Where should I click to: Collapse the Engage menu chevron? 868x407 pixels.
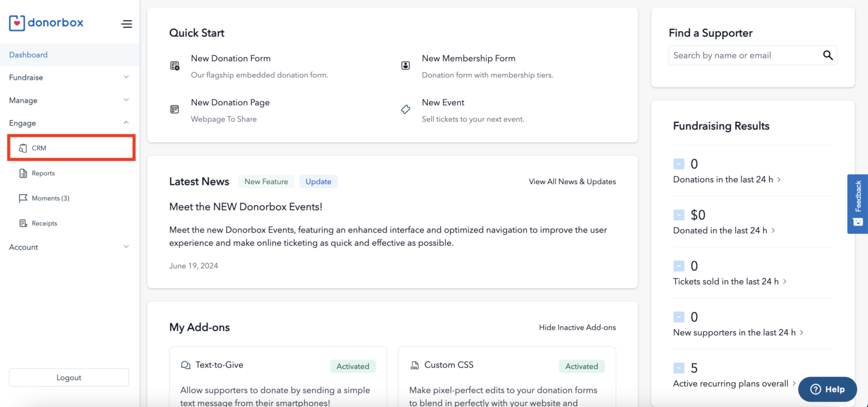point(126,123)
